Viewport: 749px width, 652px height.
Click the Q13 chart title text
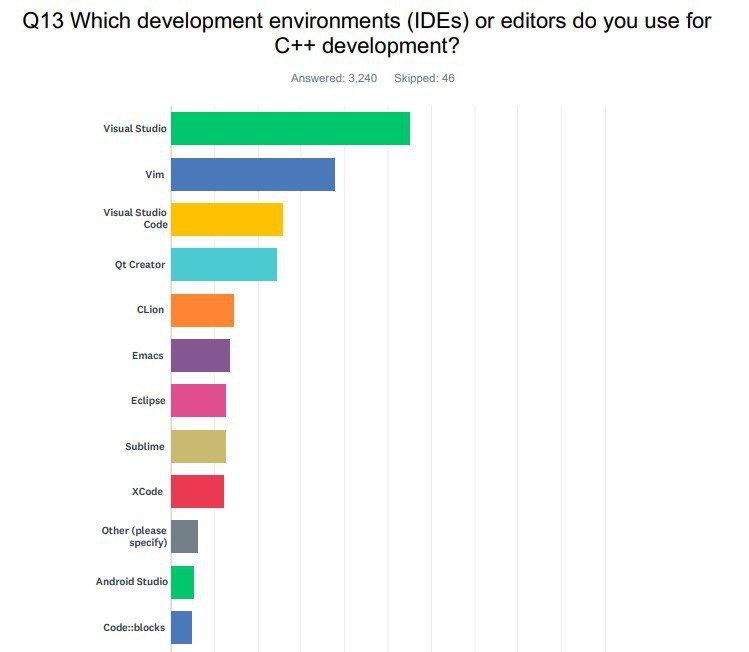click(x=367, y=33)
